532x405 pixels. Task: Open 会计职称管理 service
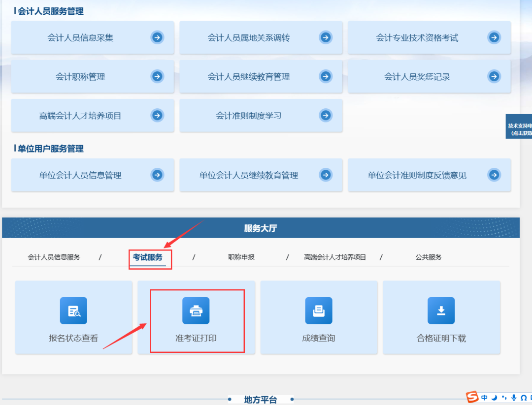93,77
